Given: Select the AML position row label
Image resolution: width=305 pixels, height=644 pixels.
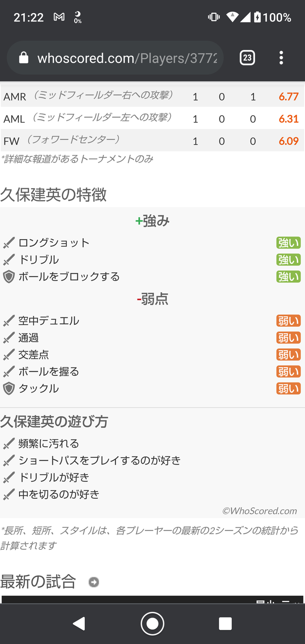Looking at the screenshot, I should 14,119.
